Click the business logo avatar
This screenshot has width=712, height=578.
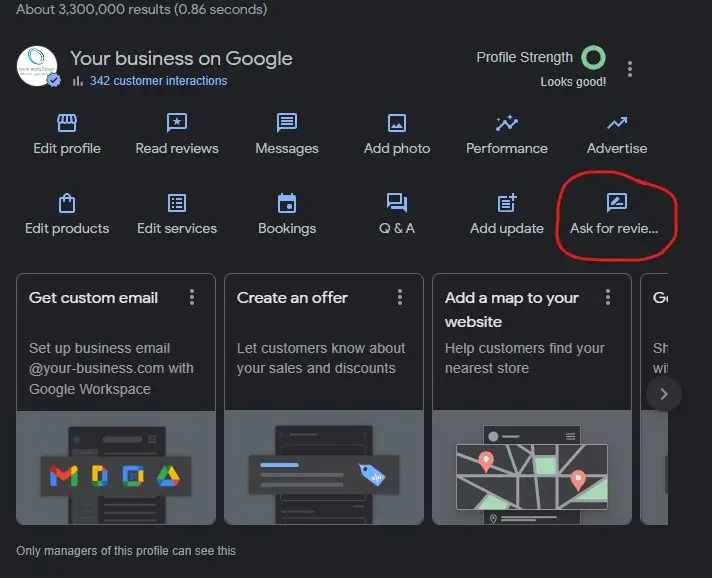(37, 66)
